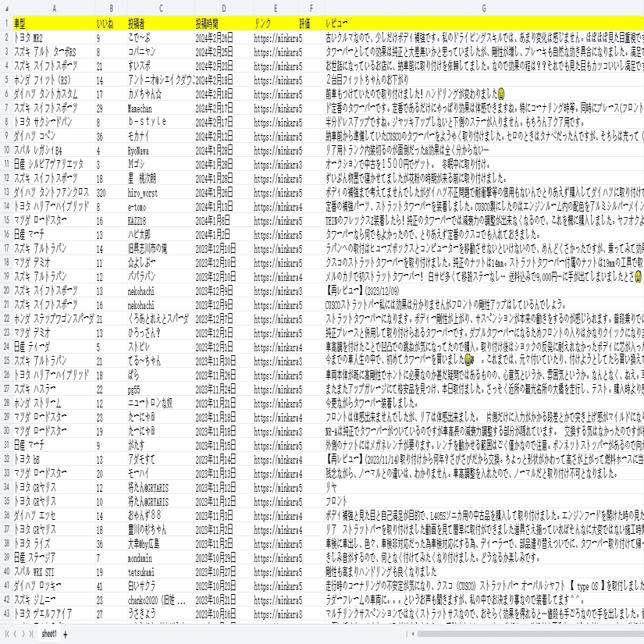Select the 今更ながらタワーバー装着しました review cell

tap(484, 403)
